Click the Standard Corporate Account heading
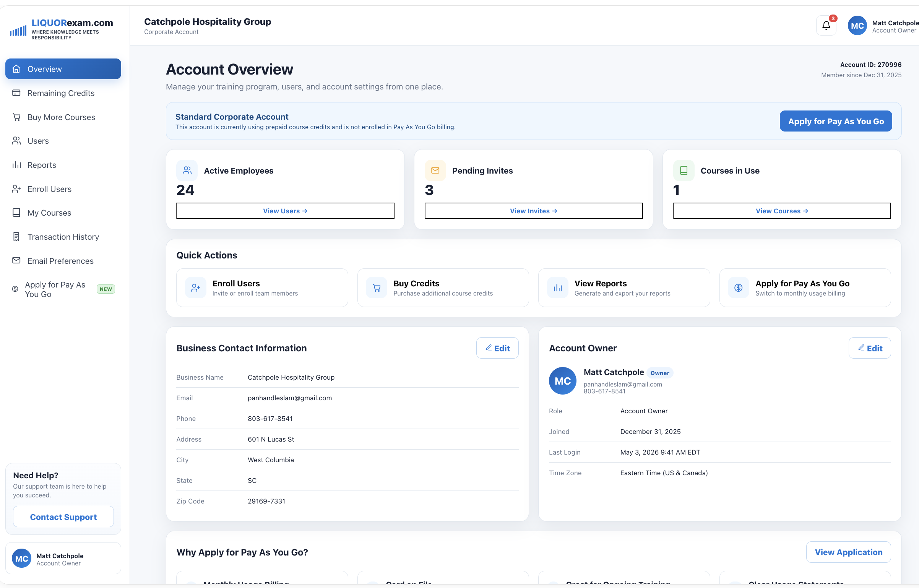Image resolution: width=919 pixels, height=588 pixels. coord(232,117)
